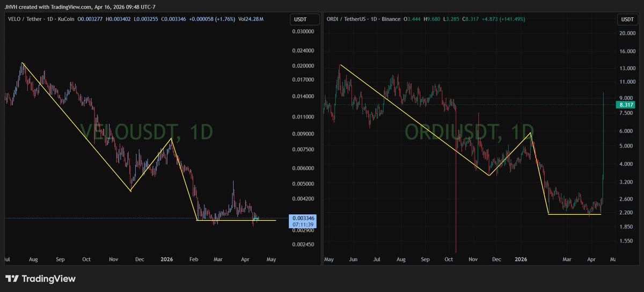Click the 0.014000 price axis level
Screen dimensions: 644x292
click(303, 96)
